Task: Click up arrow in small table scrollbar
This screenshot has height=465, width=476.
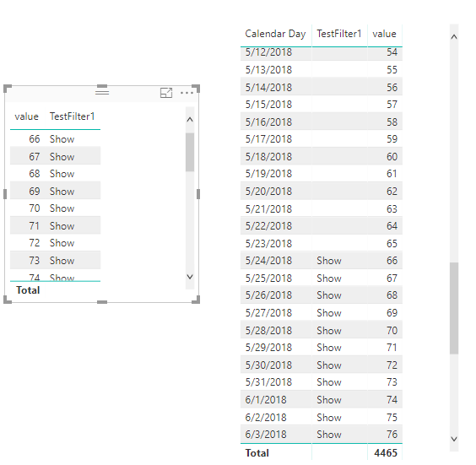Action: pos(190,120)
